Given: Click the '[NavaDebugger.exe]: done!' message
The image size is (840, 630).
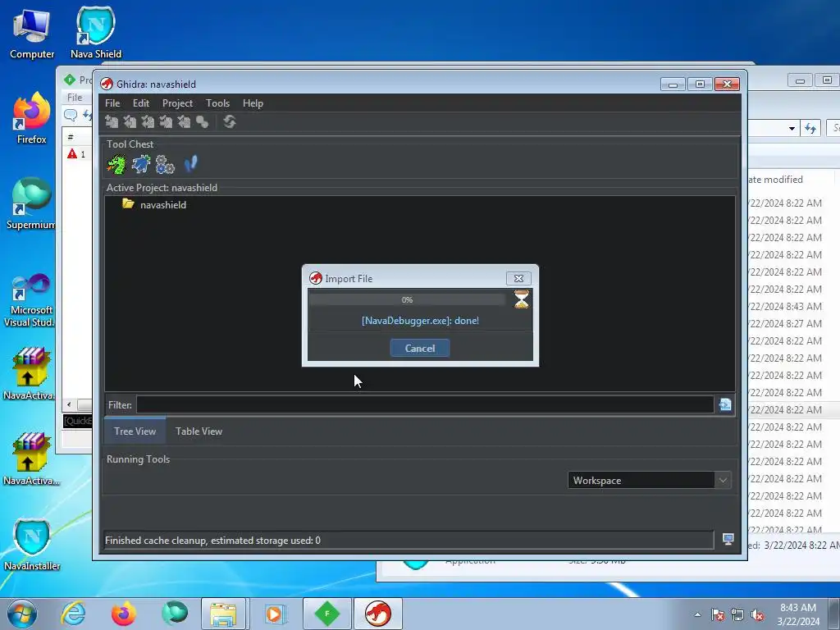Looking at the screenshot, I should click(421, 321).
